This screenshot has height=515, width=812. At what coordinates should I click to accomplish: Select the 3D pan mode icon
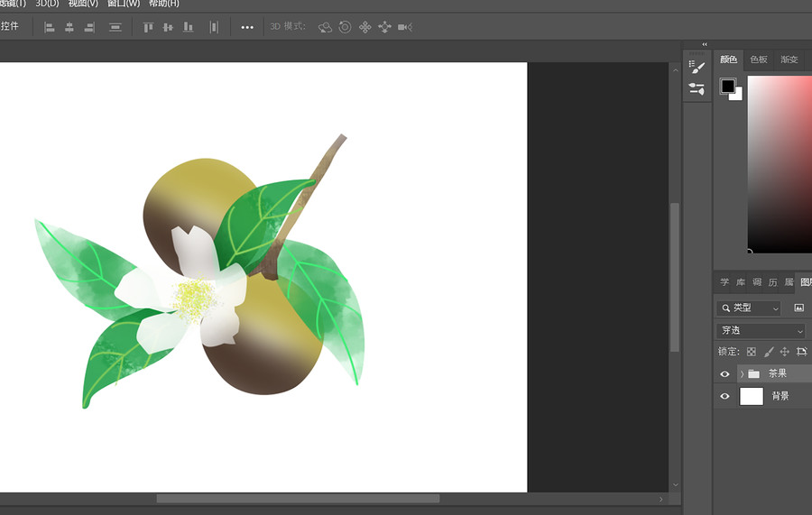[x=365, y=27]
